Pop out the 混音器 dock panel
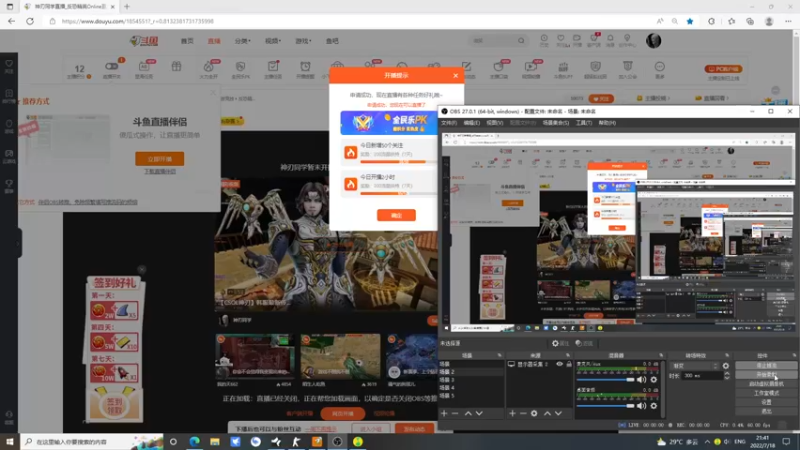 point(661,355)
